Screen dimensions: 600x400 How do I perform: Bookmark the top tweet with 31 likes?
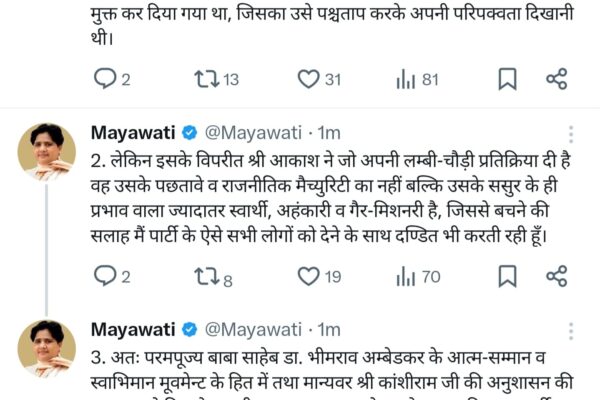point(507,79)
